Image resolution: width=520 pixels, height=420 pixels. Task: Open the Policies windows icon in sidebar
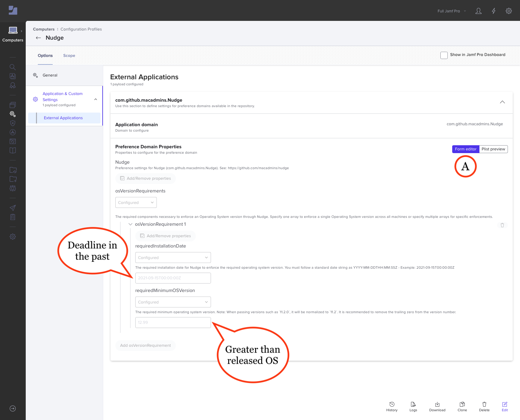pos(13,105)
